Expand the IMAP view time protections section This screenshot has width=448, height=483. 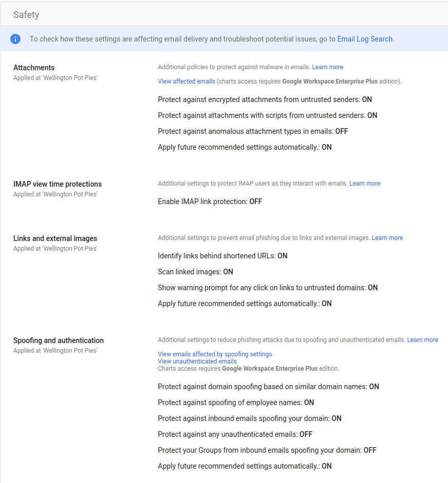coord(57,184)
